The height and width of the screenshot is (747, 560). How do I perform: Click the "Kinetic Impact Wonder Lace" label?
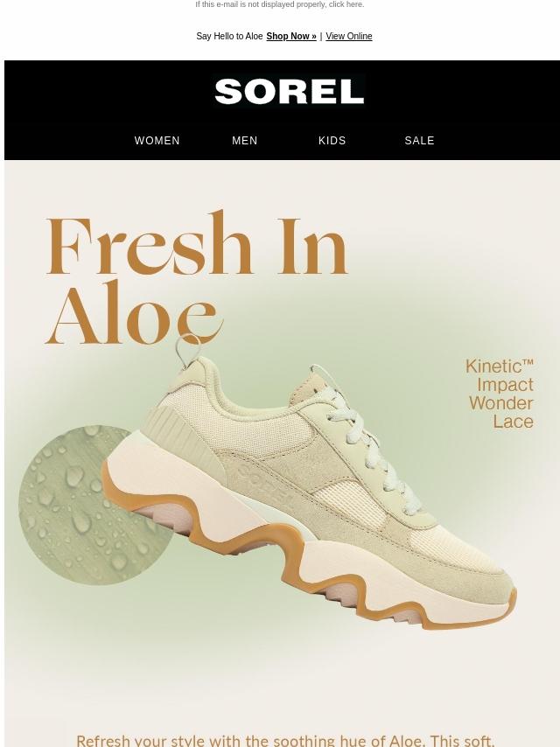coord(500,394)
